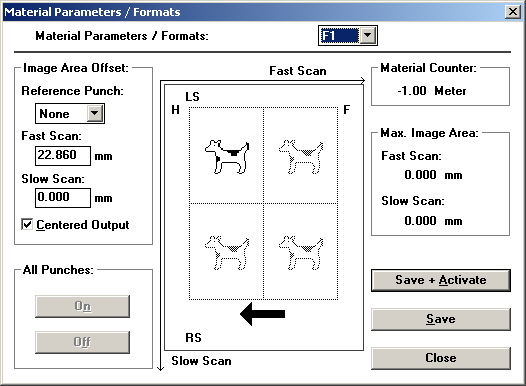
Task: Click the Slow Scan offset field 0.000
Action: pyautogui.click(x=63, y=198)
